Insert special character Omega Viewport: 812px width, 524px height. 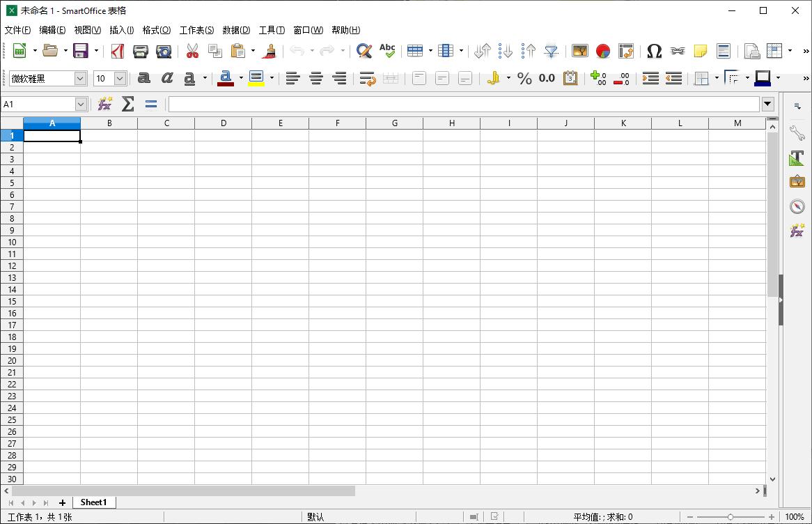tap(655, 51)
